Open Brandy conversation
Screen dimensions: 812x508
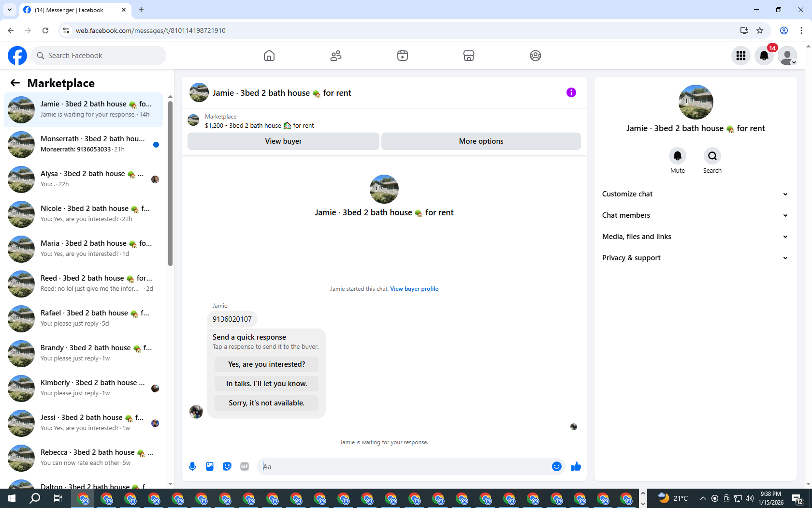pyautogui.click(x=84, y=354)
